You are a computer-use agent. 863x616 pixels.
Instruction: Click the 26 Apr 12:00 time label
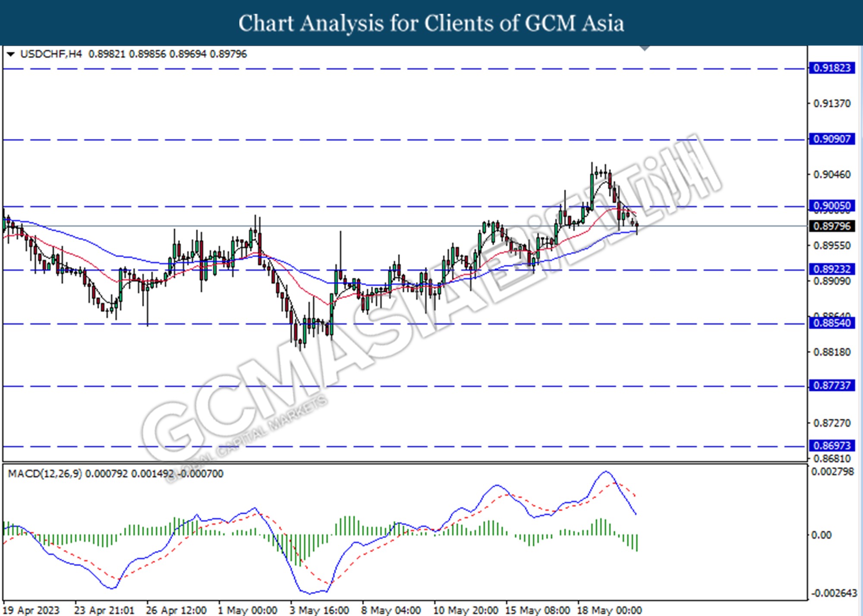tap(176, 610)
